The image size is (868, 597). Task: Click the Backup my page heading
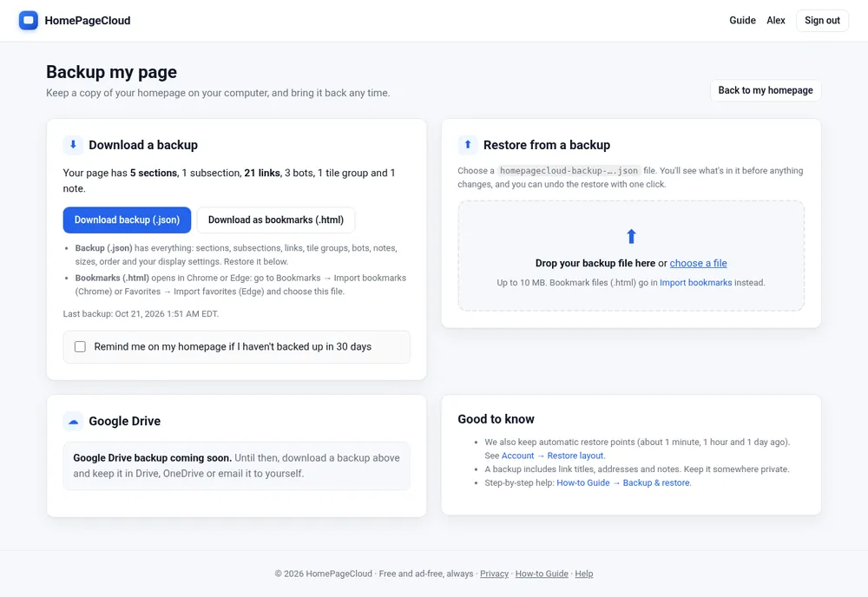[x=111, y=72]
